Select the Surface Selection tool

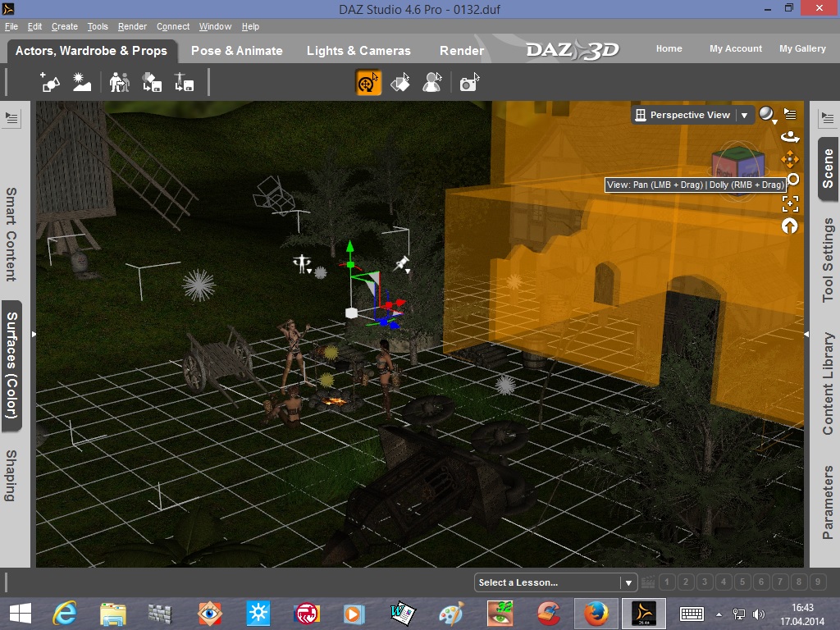tap(400, 83)
